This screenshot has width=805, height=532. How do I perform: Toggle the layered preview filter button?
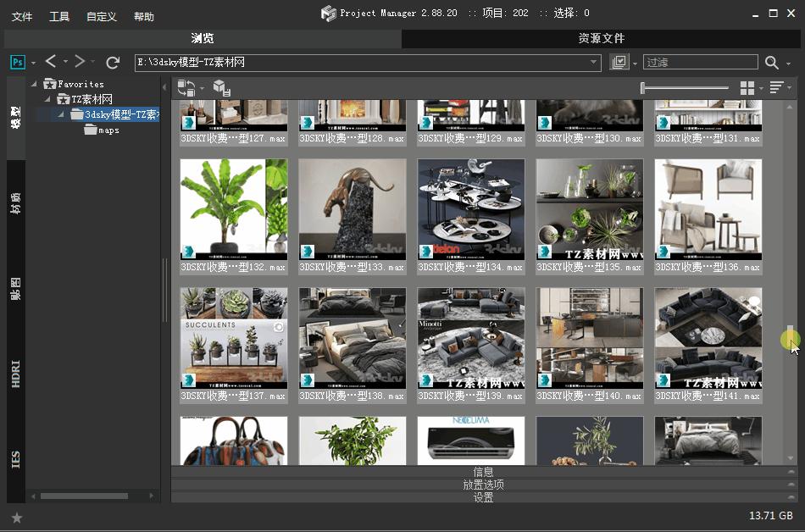(619, 61)
